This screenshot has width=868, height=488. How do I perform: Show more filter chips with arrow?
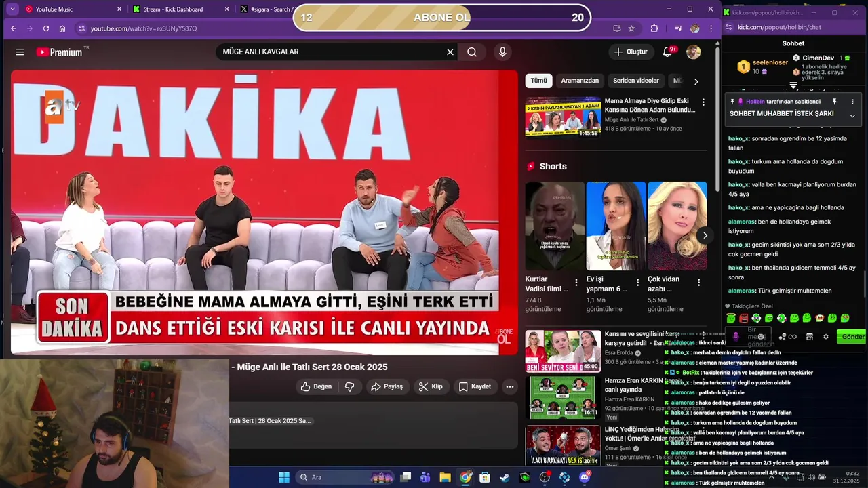pyautogui.click(x=696, y=81)
